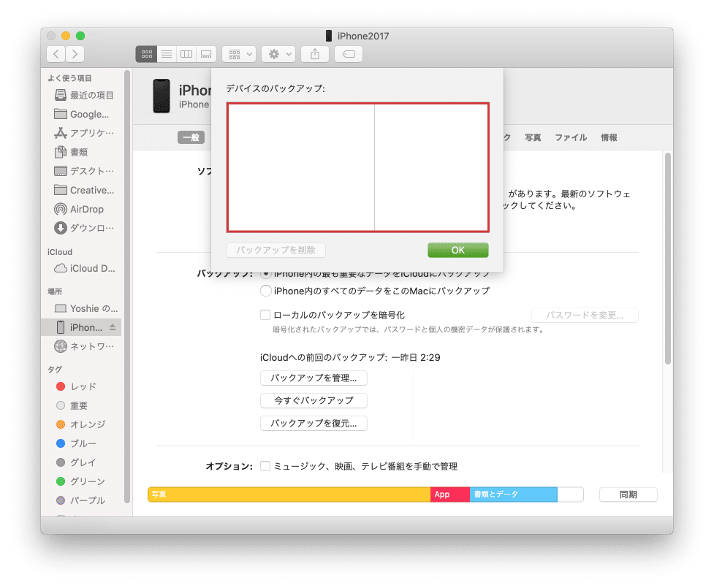Click バックアップを管理 button
Viewport: 714px width, 588px height.
click(314, 378)
